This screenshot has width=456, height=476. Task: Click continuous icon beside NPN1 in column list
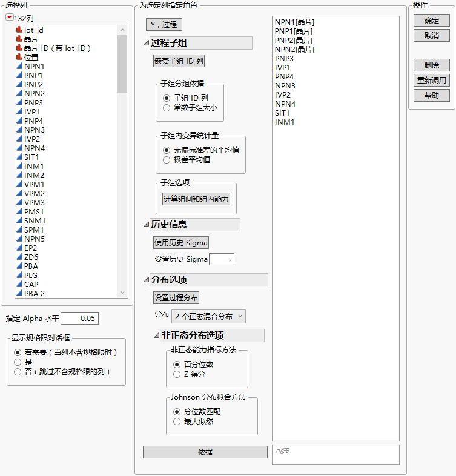pos(19,66)
